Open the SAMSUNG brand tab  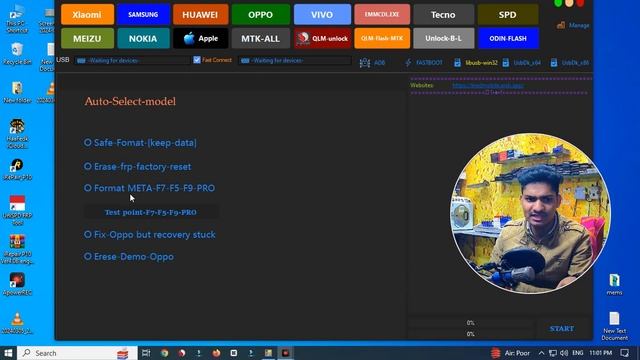pyautogui.click(x=143, y=15)
